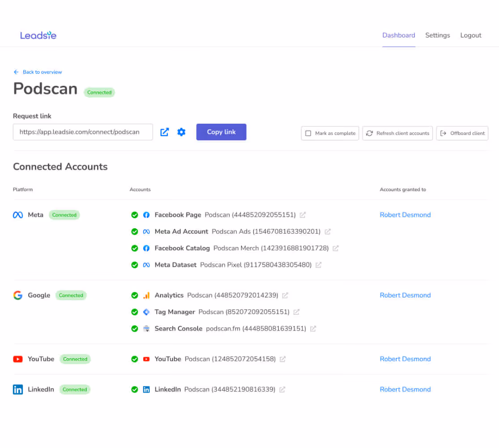Open Robert Desmond link in Meta row
Viewport: 499px width, 448px height.
point(405,215)
